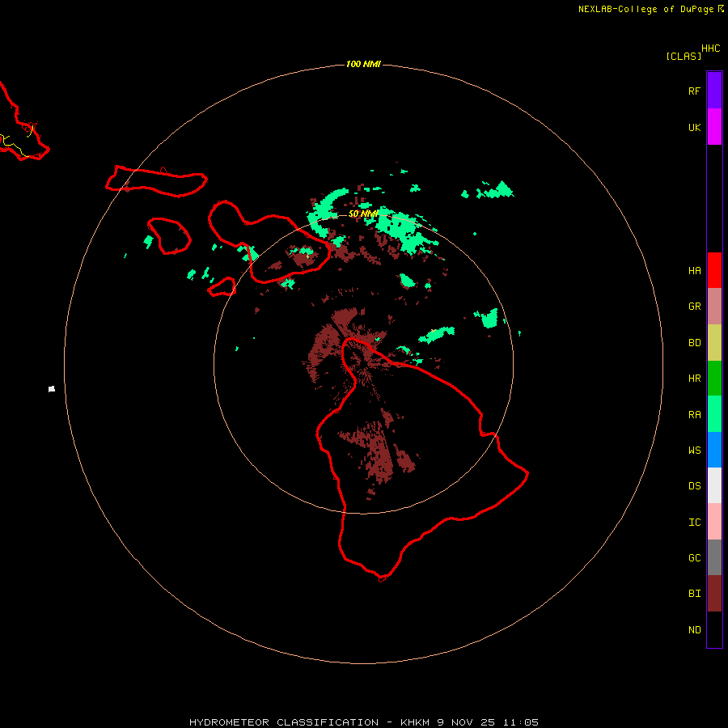The width and height of the screenshot is (728, 728).
Task: Click the "HHC" product code text
Action: pyautogui.click(x=710, y=49)
